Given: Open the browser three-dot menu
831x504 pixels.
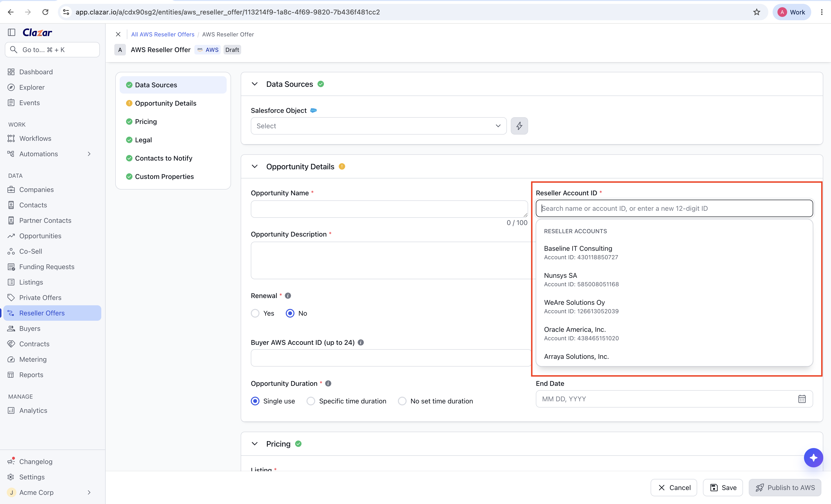Looking at the screenshot, I should pyautogui.click(x=822, y=12).
